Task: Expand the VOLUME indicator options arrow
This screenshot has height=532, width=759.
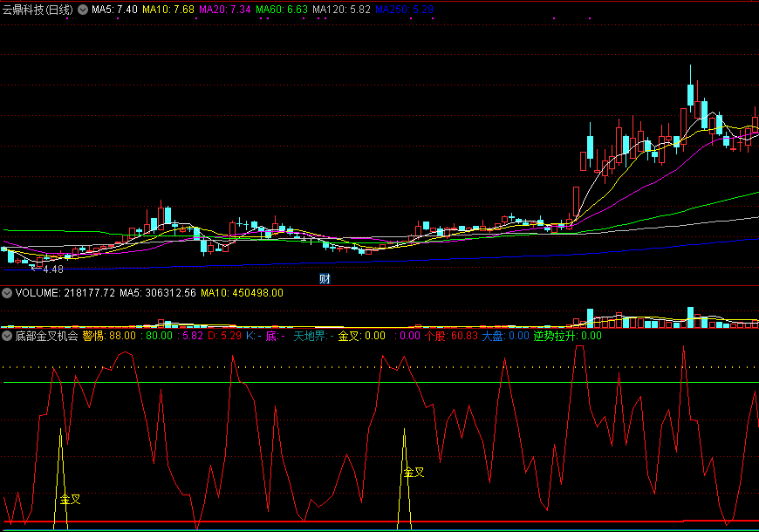Action: 7,293
